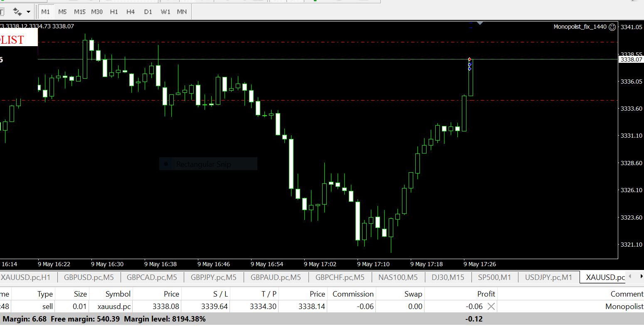Screen dimensions: 644x329
Task: Sort orders by the Profit column header
Action: [486, 294]
